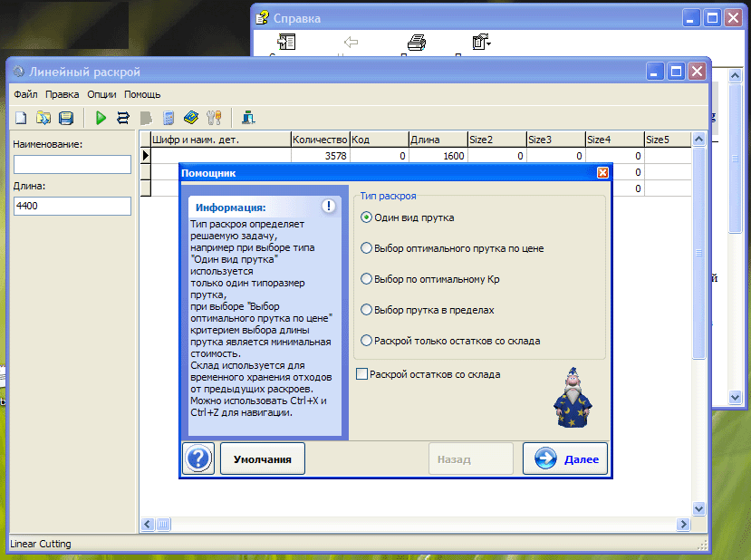This screenshot has width=751, height=560.
Task: Click the Длина input field with 4400
Action: point(72,207)
